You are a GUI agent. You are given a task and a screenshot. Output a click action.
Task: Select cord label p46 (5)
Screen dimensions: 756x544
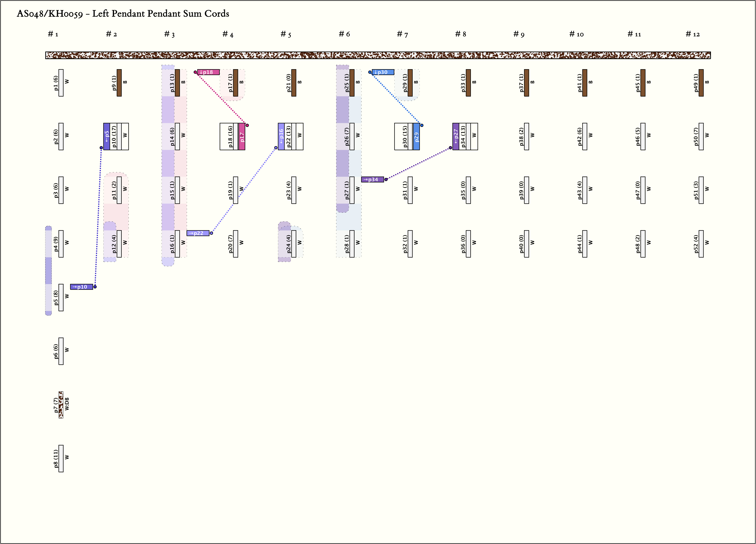(638, 137)
